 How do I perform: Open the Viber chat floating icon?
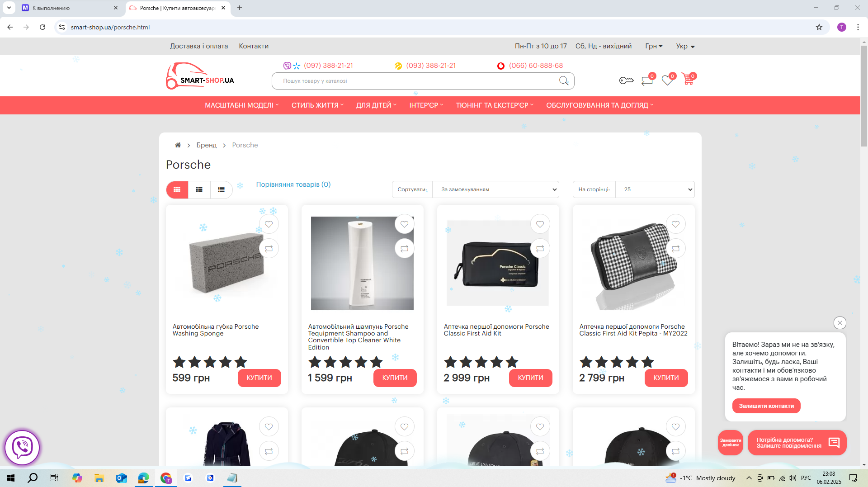point(22,448)
